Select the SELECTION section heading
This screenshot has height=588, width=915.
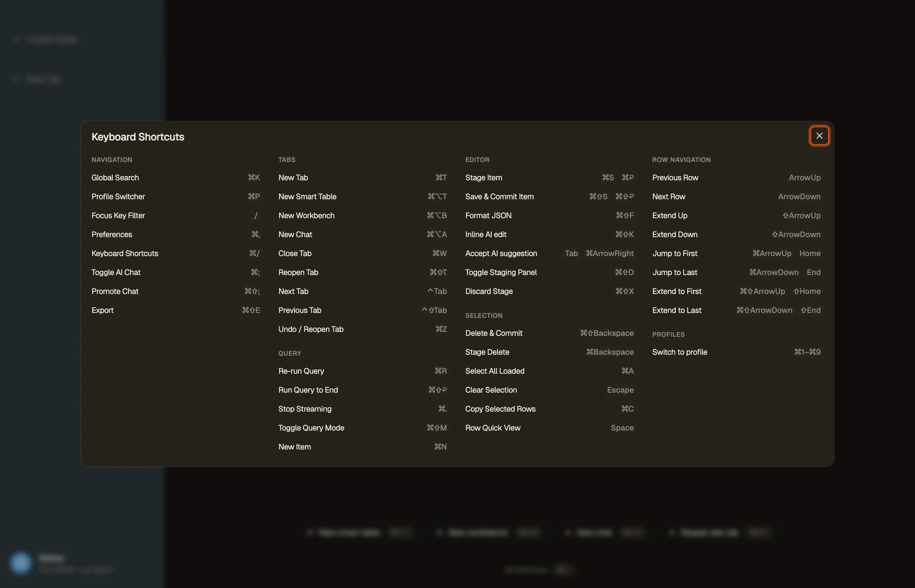484,315
